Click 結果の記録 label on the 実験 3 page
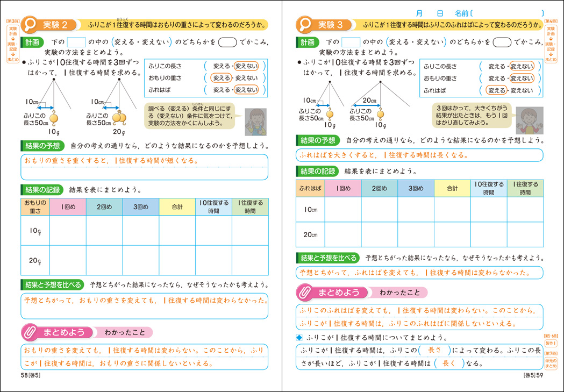 318,171
